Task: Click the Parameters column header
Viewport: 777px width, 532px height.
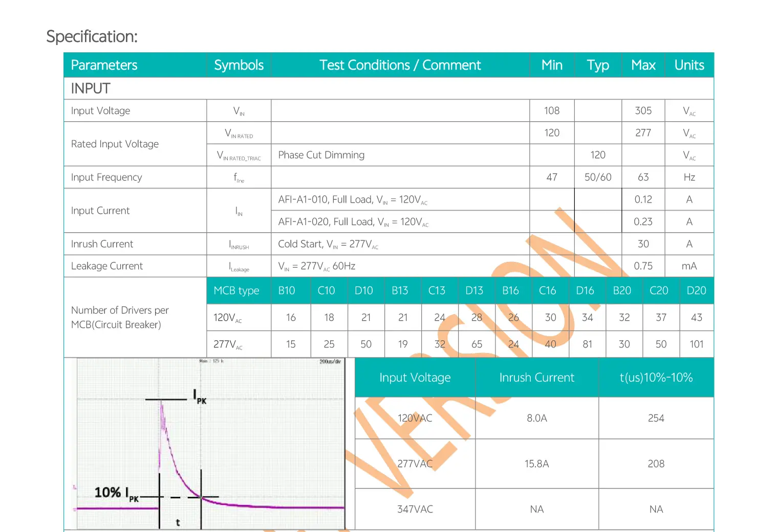Action: point(104,65)
